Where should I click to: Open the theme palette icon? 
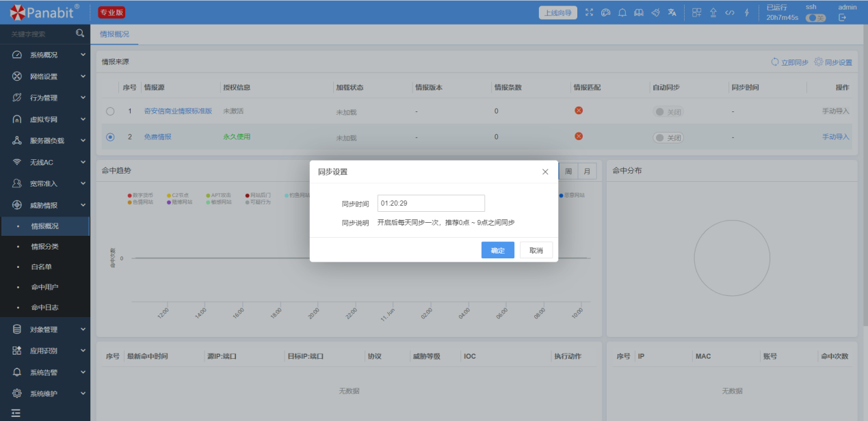605,12
